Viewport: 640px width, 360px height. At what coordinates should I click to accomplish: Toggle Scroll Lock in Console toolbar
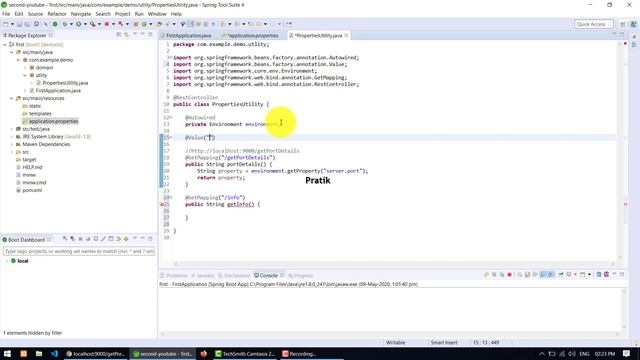click(527, 275)
